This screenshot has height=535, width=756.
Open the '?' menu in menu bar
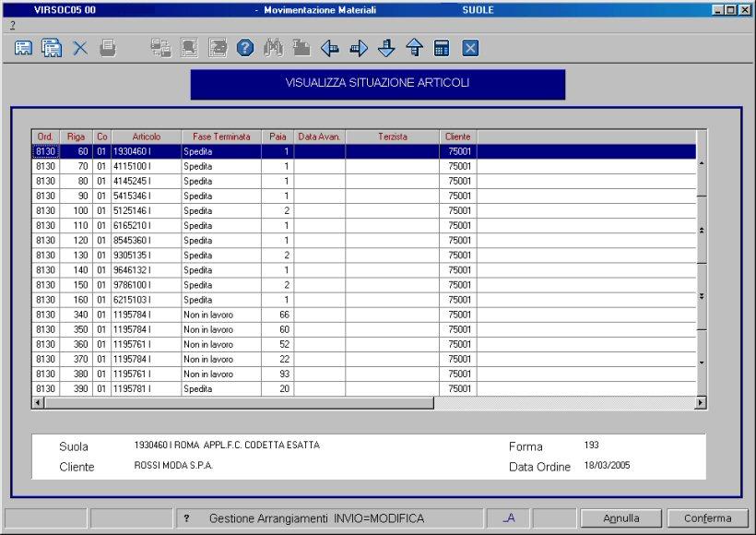tap(13, 26)
